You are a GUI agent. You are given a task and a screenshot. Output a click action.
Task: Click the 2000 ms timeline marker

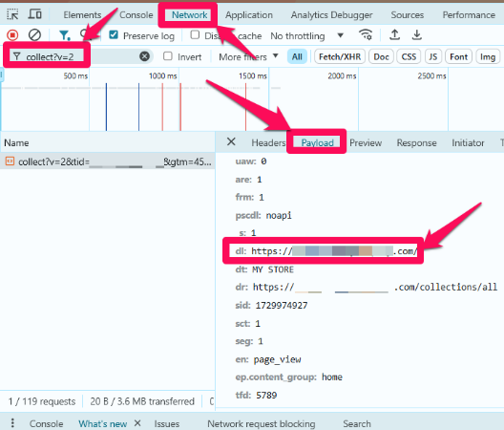(342, 75)
